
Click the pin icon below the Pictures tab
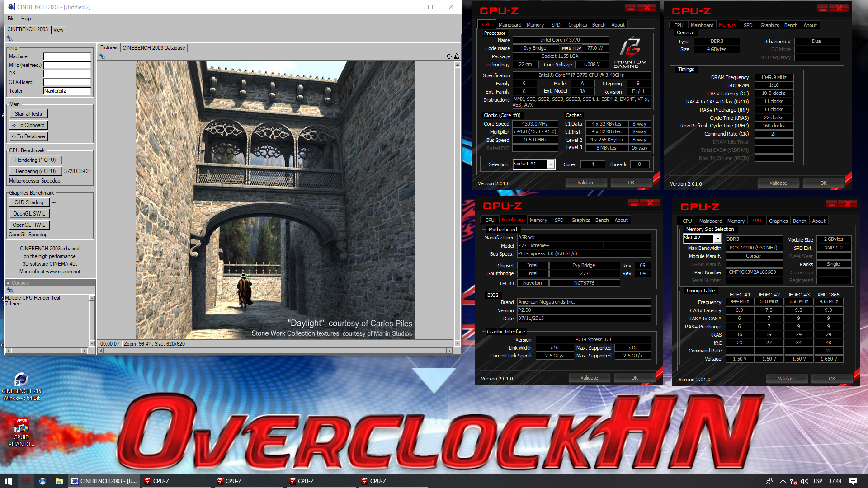coord(102,56)
